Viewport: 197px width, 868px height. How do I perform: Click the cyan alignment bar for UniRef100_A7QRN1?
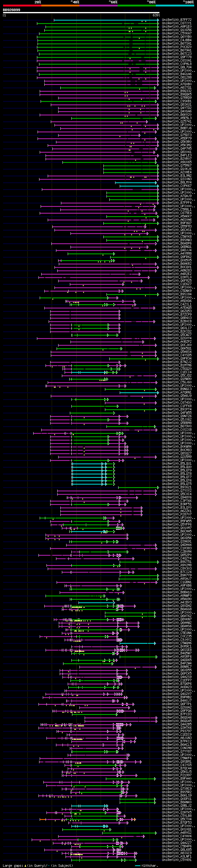(139, 392)
